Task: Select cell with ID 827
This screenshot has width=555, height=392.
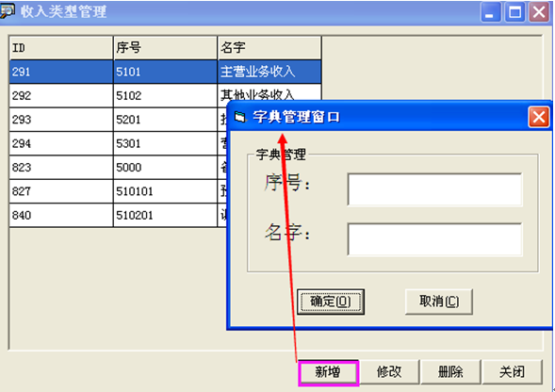Action: 61,191
